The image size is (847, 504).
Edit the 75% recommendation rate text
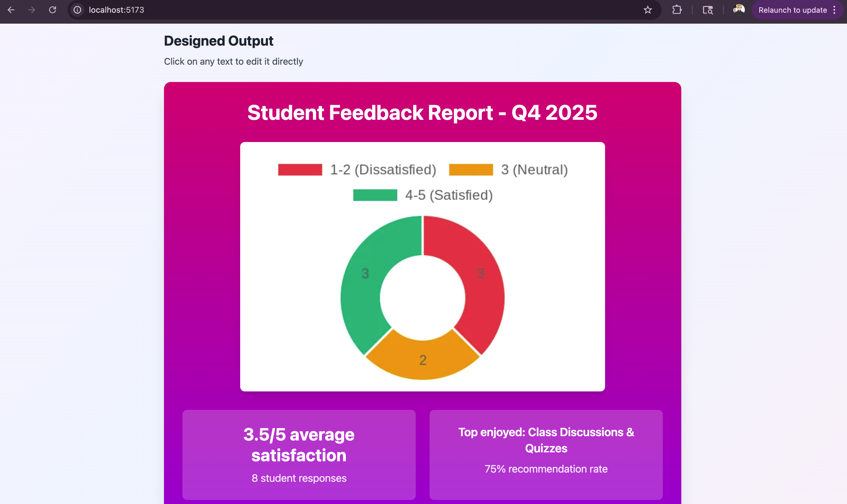click(x=546, y=469)
